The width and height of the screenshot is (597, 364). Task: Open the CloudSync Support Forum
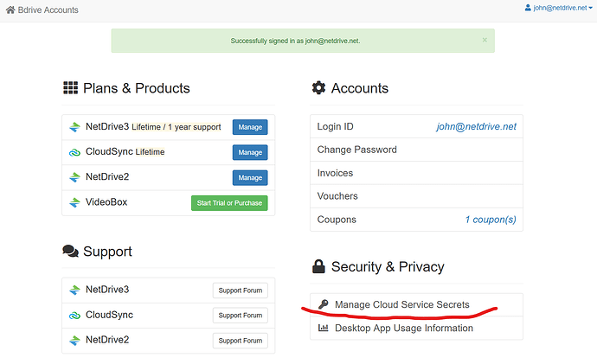pyautogui.click(x=240, y=316)
